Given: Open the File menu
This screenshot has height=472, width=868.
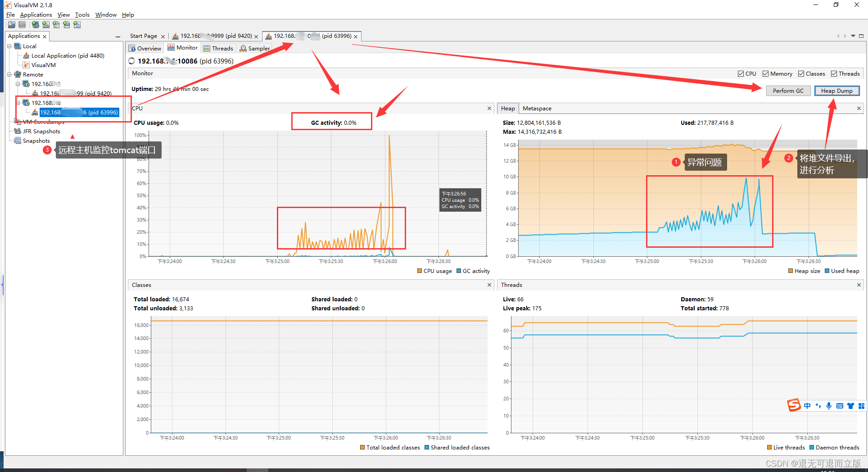Looking at the screenshot, I should click(10, 15).
